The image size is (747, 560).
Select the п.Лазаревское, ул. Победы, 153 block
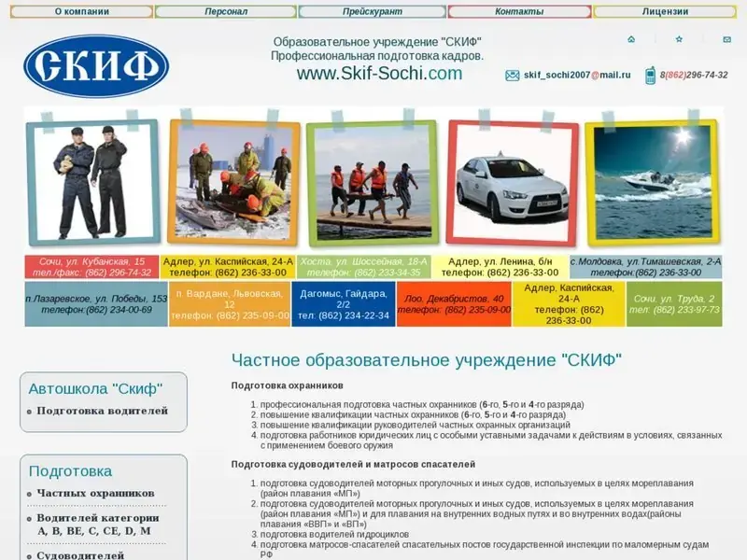pos(96,304)
